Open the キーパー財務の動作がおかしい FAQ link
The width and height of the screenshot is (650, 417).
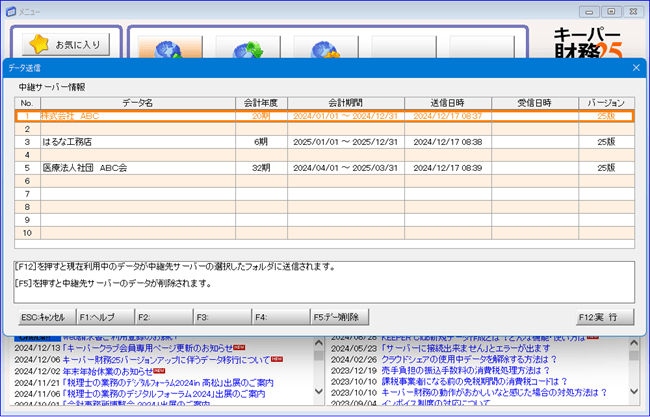(494, 392)
